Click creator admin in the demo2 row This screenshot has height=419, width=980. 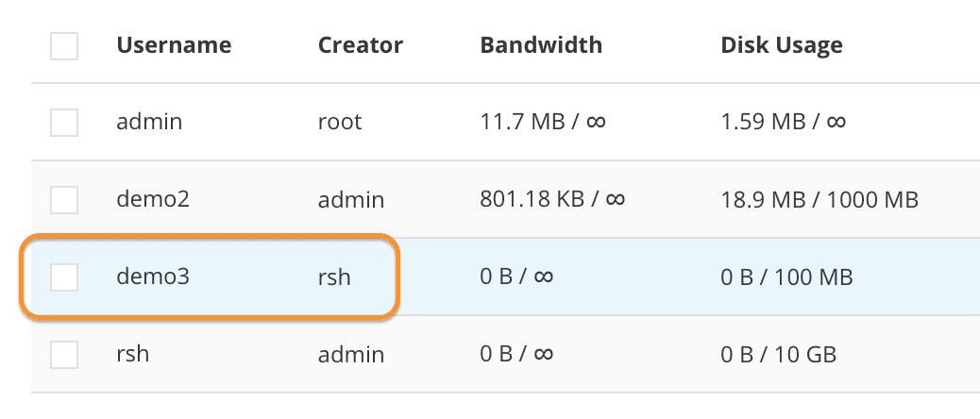point(351,199)
